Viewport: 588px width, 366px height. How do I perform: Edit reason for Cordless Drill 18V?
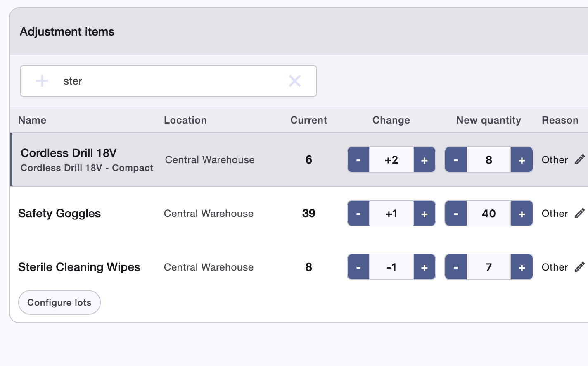click(x=580, y=159)
